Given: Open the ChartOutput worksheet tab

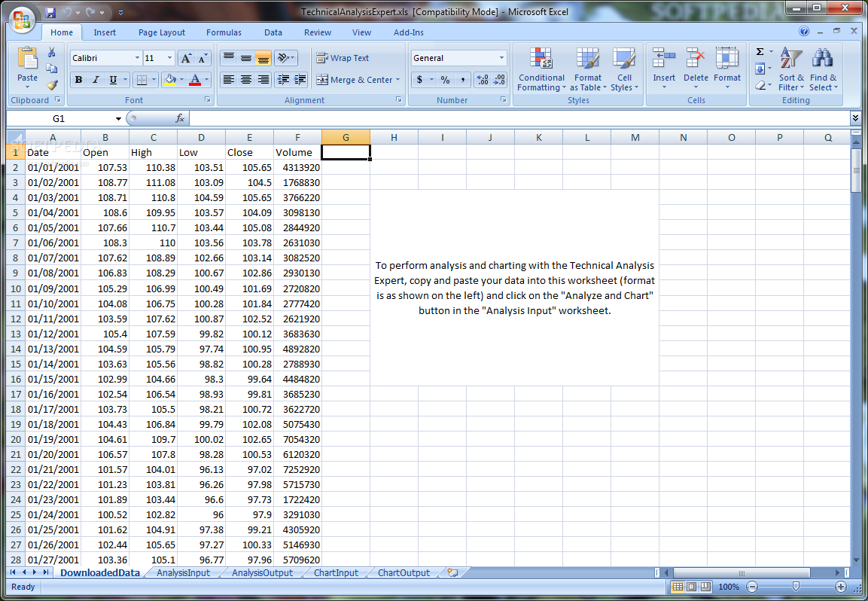Looking at the screenshot, I should 404,572.
